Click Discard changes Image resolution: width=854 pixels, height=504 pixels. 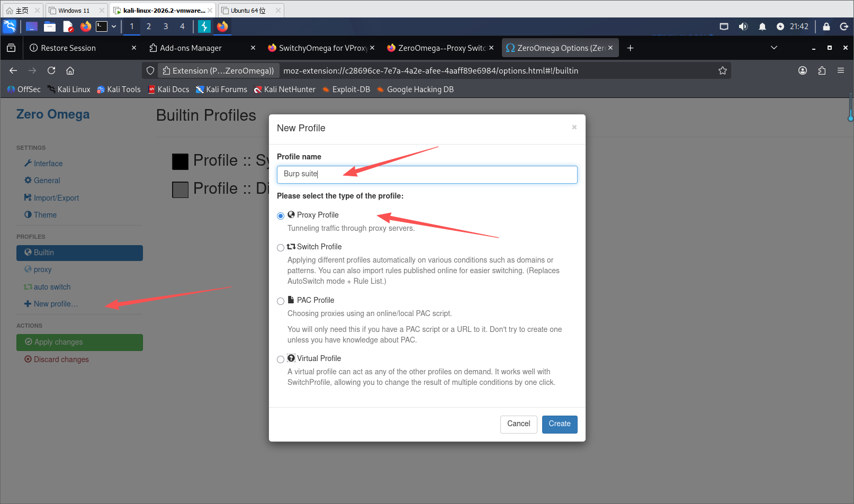point(57,359)
